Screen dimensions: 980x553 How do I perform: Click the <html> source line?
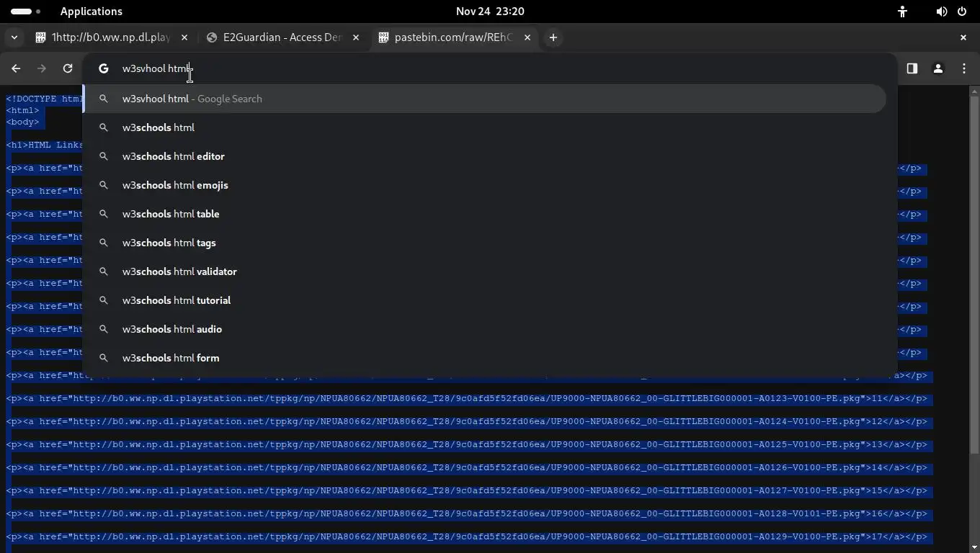pyautogui.click(x=22, y=110)
